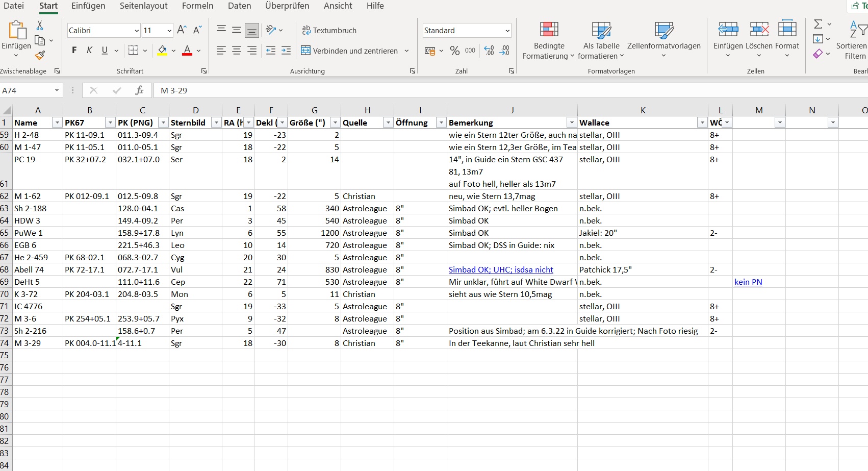Click the Format Painter brush icon
The image size is (868, 471).
[40, 55]
